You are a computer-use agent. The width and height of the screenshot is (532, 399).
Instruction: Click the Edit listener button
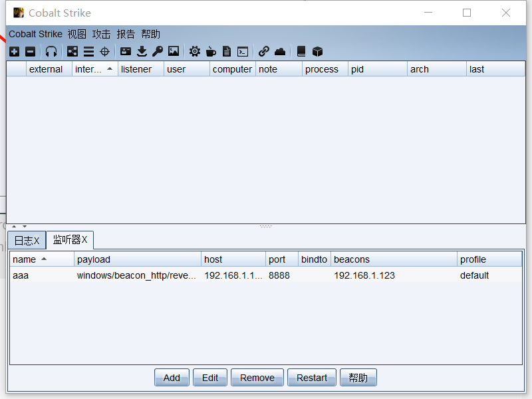(x=210, y=378)
